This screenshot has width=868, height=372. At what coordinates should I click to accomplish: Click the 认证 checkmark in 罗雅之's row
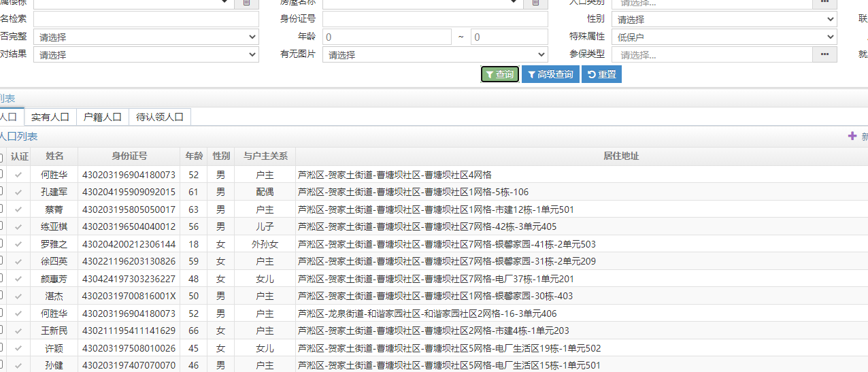[19, 244]
